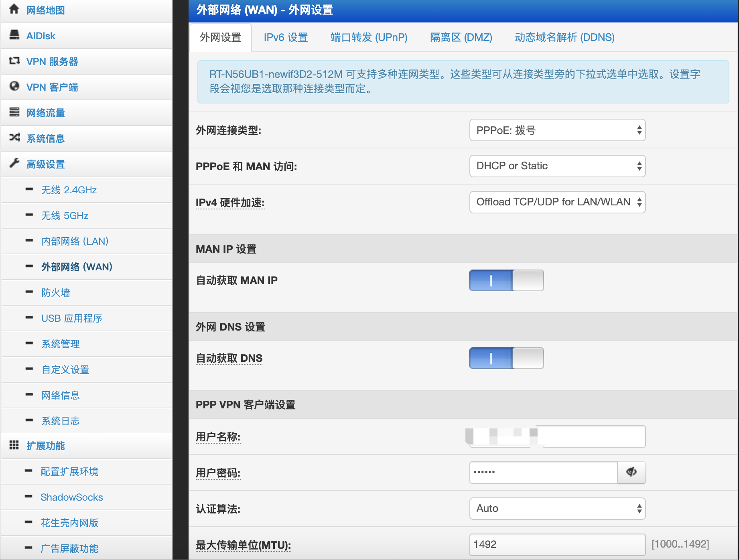Toggle the 自动获取 MAN IP switch
Image resolution: width=739 pixels, height=560 pixels.
point(506,280)
